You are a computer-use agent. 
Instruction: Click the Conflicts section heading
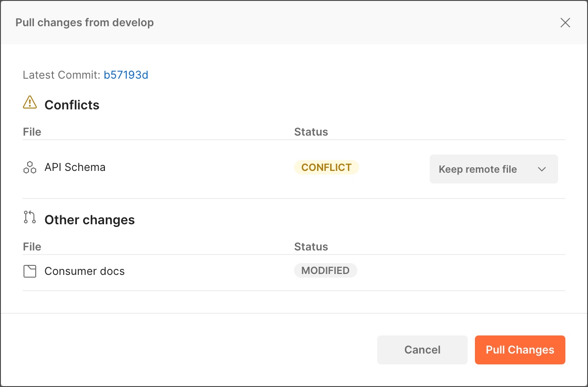pyautogui.click(x=72, y=105)
